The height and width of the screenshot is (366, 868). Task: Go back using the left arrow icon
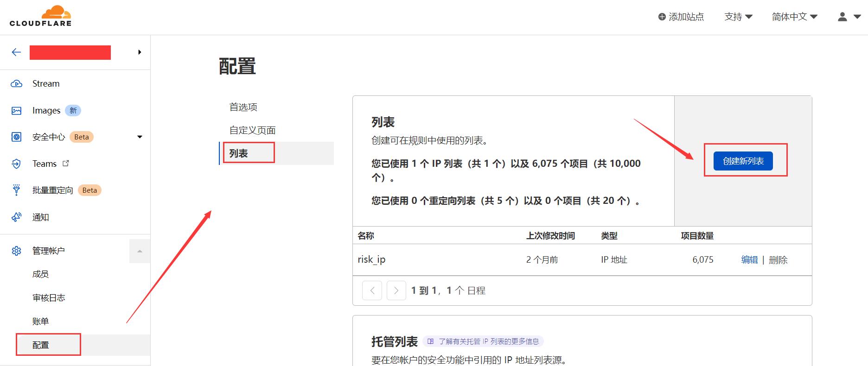click(x=16, y=52)
